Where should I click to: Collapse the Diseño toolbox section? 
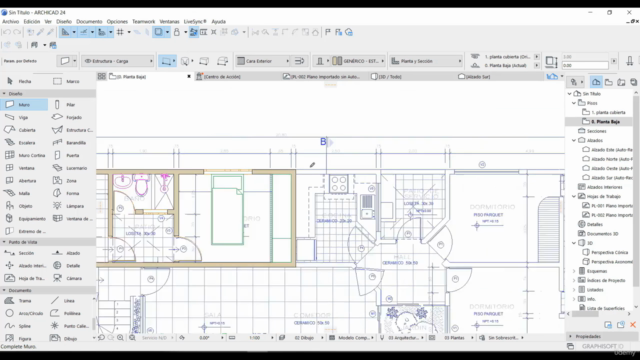4,94
